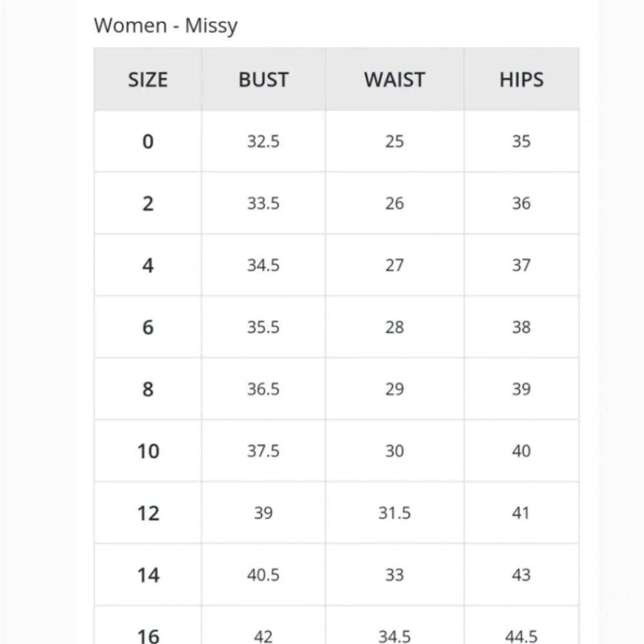Select the size 12 row label
This screenshot has height=644, width=644.
click(x=147, y=513)
